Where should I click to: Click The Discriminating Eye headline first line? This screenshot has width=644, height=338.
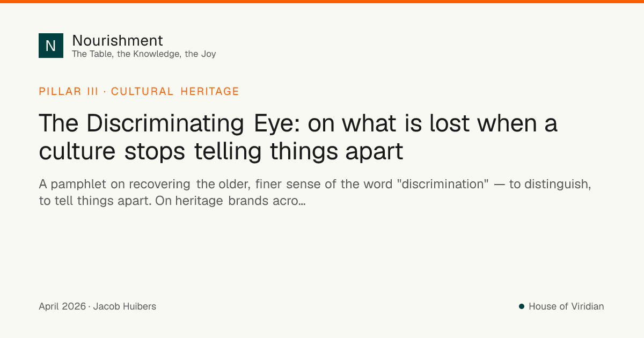pos(298,124)
